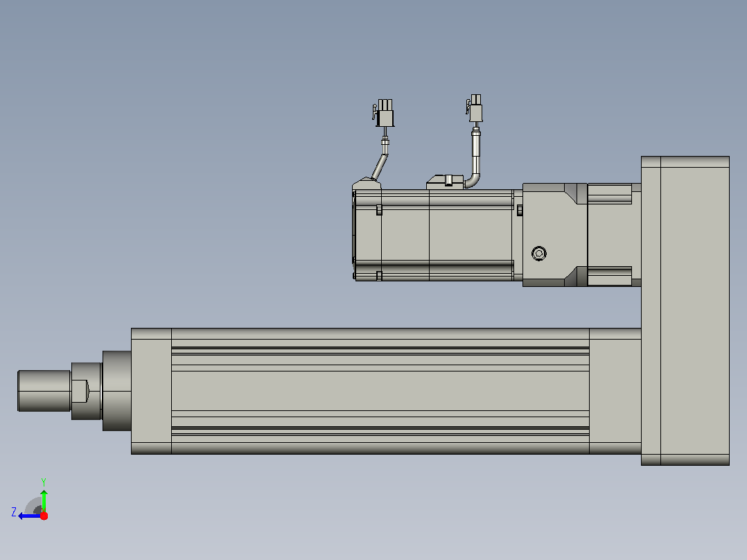This screenshot has height=560, width=747.
Task: Select the servo motor body
Action: coord(437,235)
